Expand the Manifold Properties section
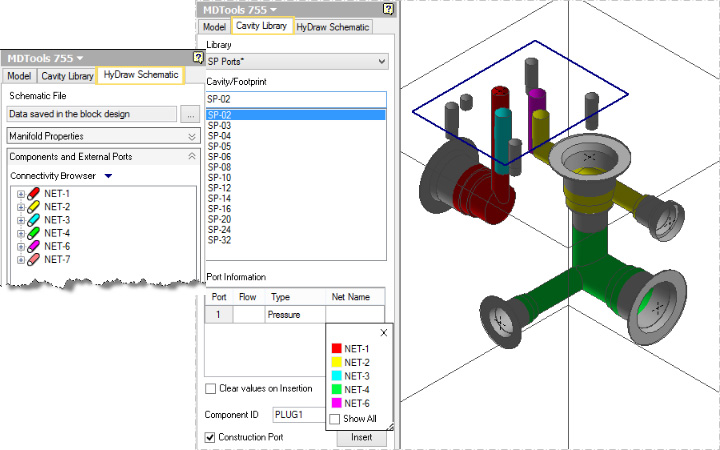The height and width of the screenshot is (450, 720). click(x=191, y=135)
